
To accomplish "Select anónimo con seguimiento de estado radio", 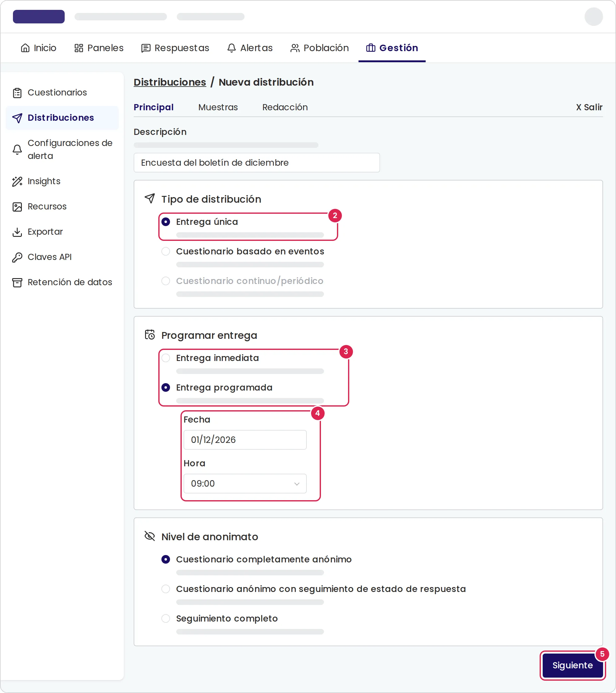I will [166, 589].
